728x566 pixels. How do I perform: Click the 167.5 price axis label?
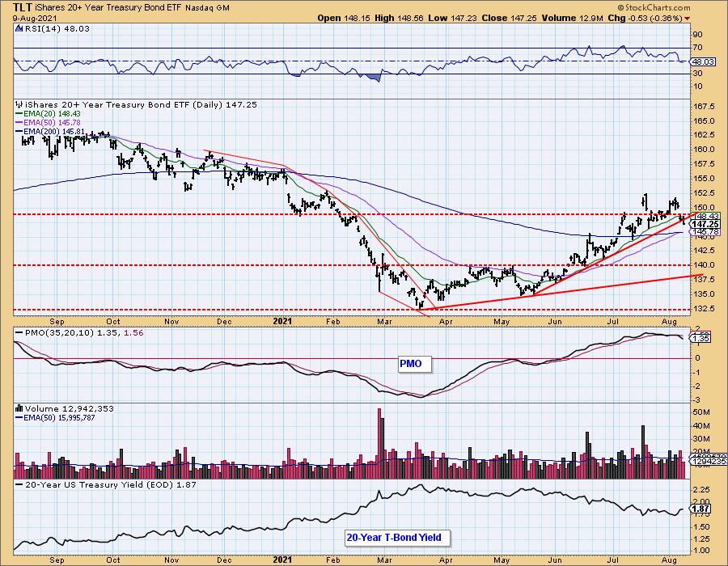(x=704, y=106)
